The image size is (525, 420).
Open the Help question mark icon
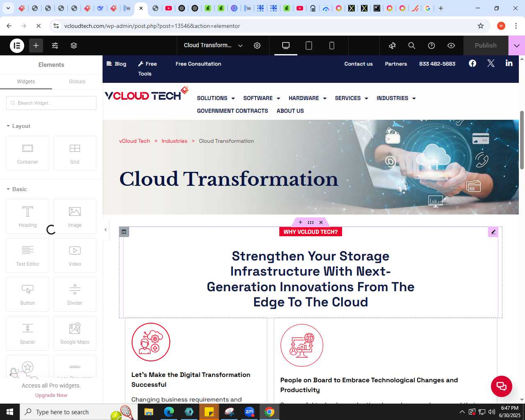pos(431,46)
